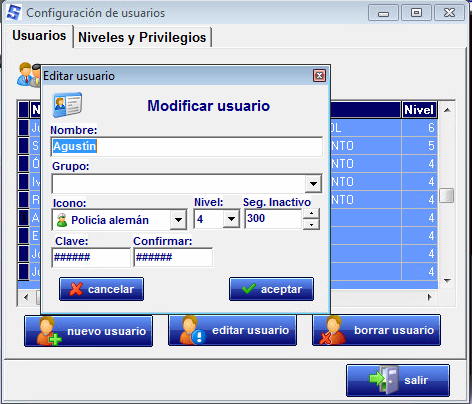The image size is (472, 404).
Task: Click the user ID card icon
Action: coord(67,105)
